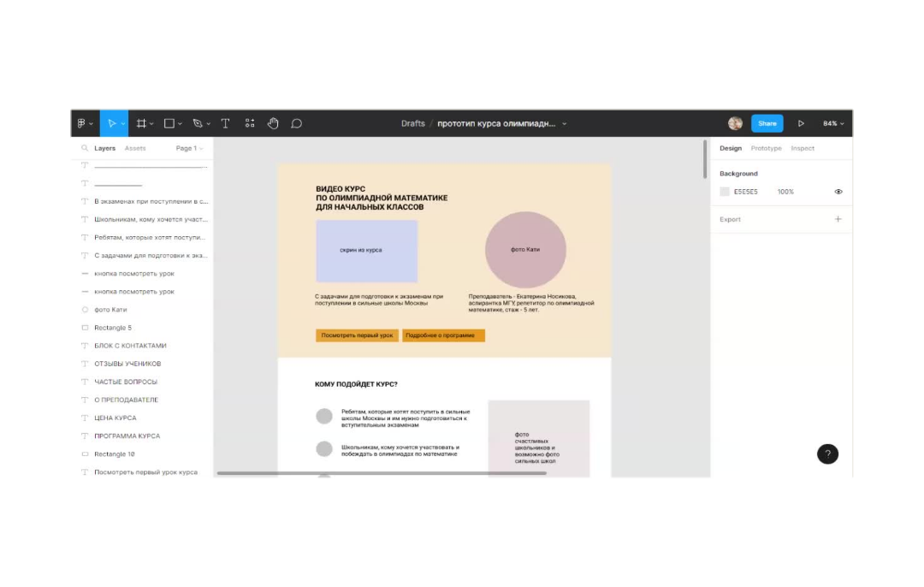Select the Text tool
This screenshot has height=587, width=924.
pos(226,123)
